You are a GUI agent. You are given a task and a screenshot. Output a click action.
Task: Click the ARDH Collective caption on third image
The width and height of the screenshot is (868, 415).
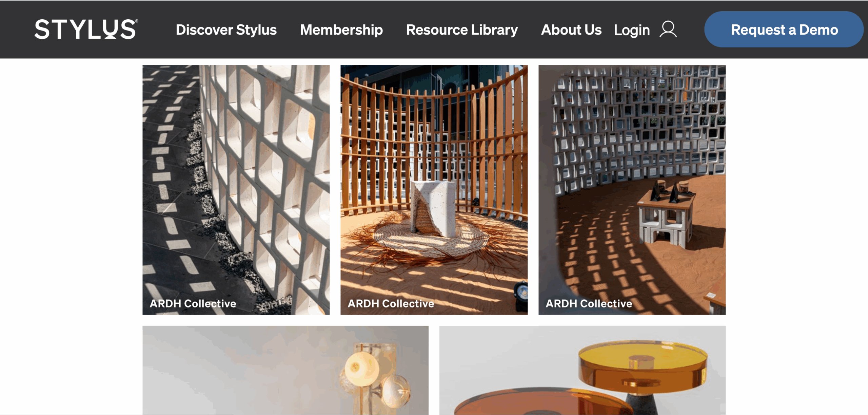(589, 303)
